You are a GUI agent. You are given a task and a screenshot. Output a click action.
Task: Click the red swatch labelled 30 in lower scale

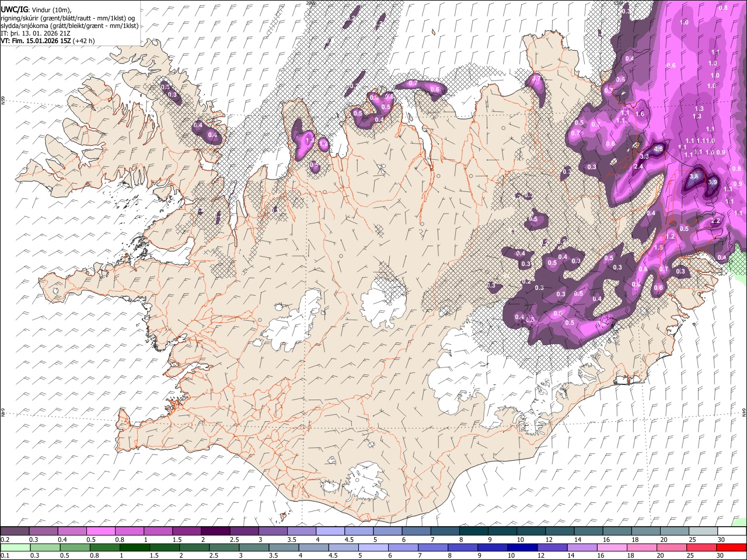click(732, 547)
